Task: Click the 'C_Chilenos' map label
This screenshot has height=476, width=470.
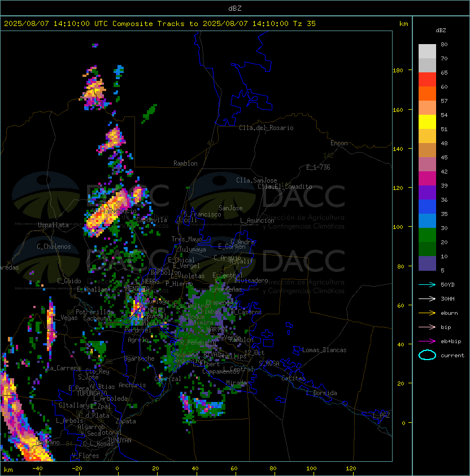Action: pyautogui.click(x=54, y=246)
